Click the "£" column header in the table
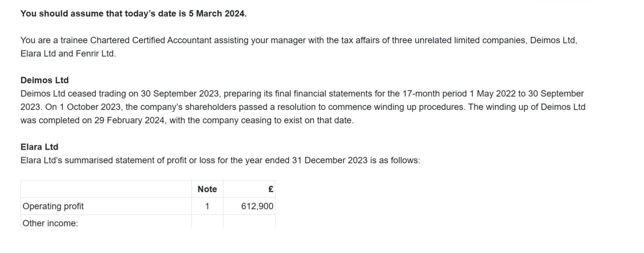The width and height of the screenshot is (644, 253). click(270, 189)
